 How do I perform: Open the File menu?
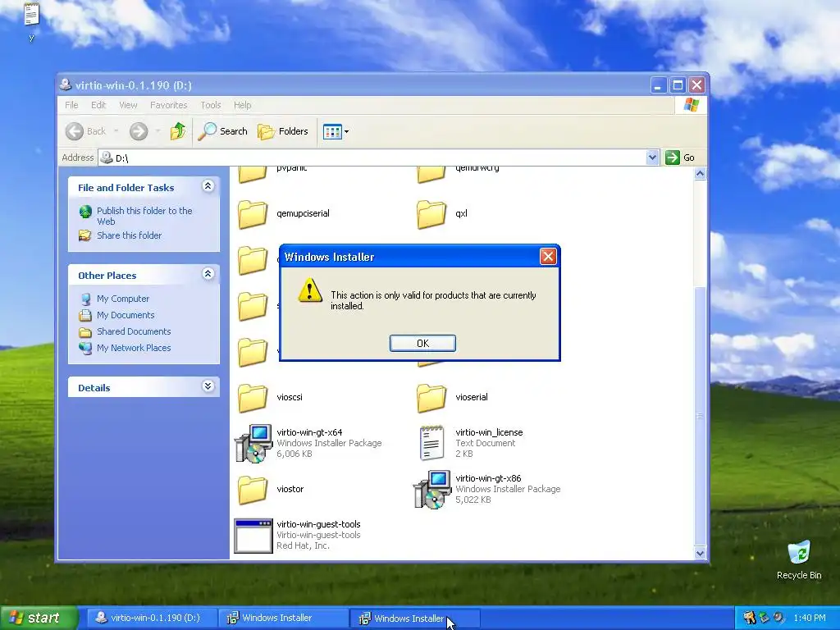point(72,105)
